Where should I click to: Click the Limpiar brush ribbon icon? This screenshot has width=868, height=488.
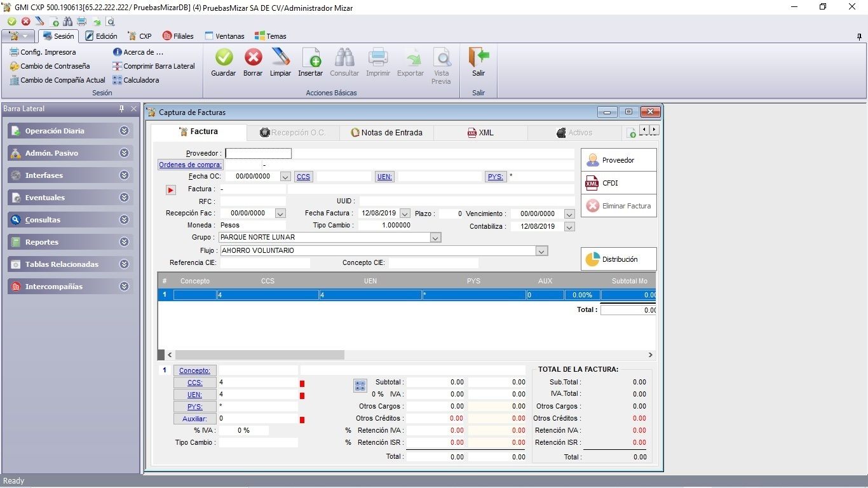280,58
